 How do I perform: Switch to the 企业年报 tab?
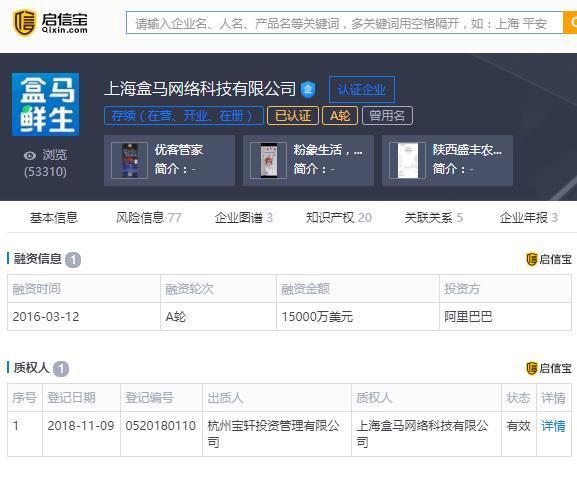pyautogui.click(x=529, y=218)
